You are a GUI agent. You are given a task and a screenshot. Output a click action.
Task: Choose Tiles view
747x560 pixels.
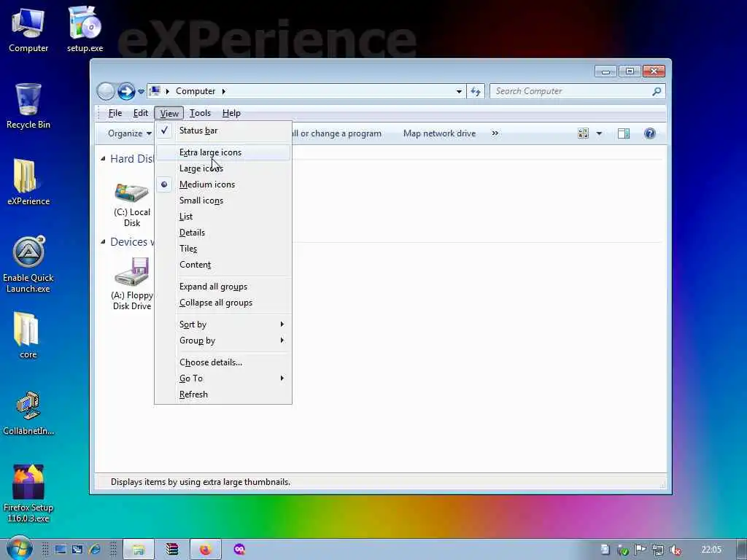point(223,249)
